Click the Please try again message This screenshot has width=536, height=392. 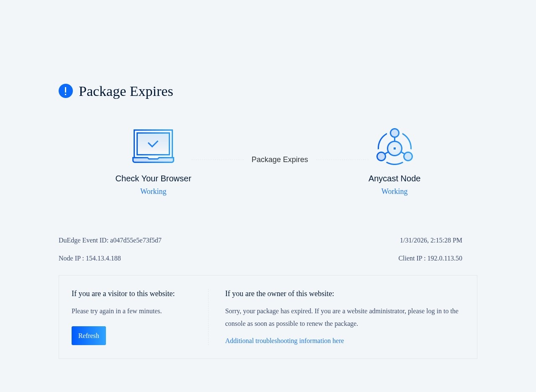116,311
